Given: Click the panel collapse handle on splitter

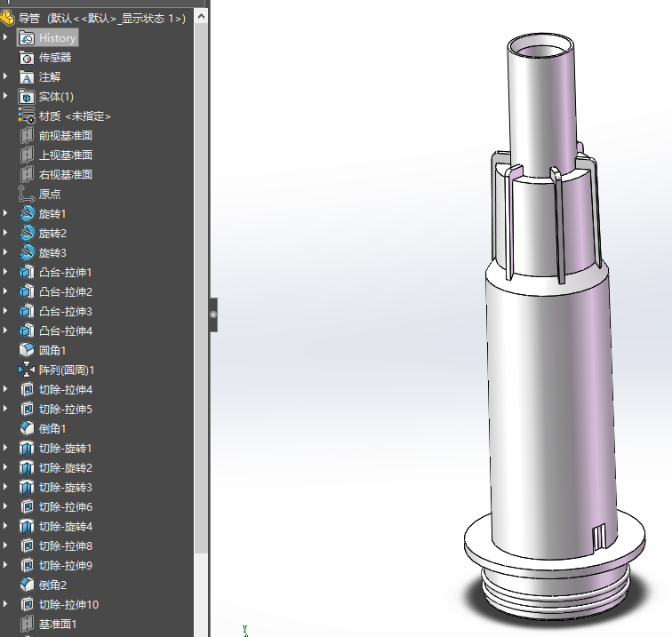Looking at the screenshot, I should [x=213, y=315].
